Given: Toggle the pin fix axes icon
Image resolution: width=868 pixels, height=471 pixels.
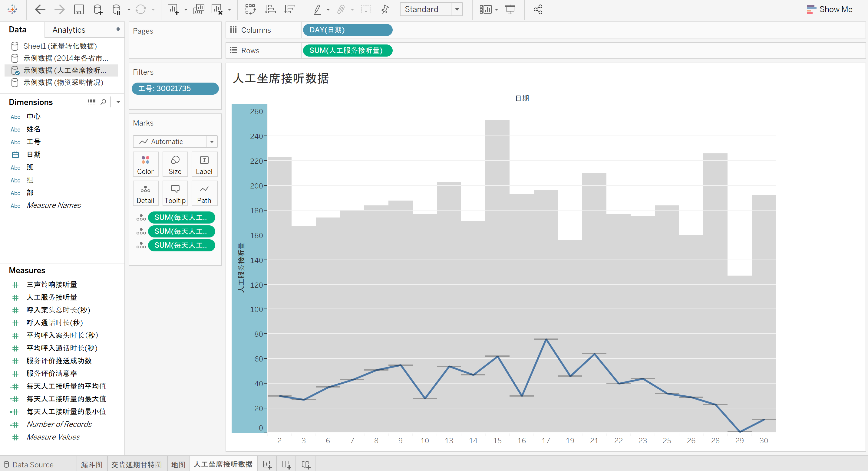Looking at the screenshot, I should pyautogui.click(x=385, y=9).
